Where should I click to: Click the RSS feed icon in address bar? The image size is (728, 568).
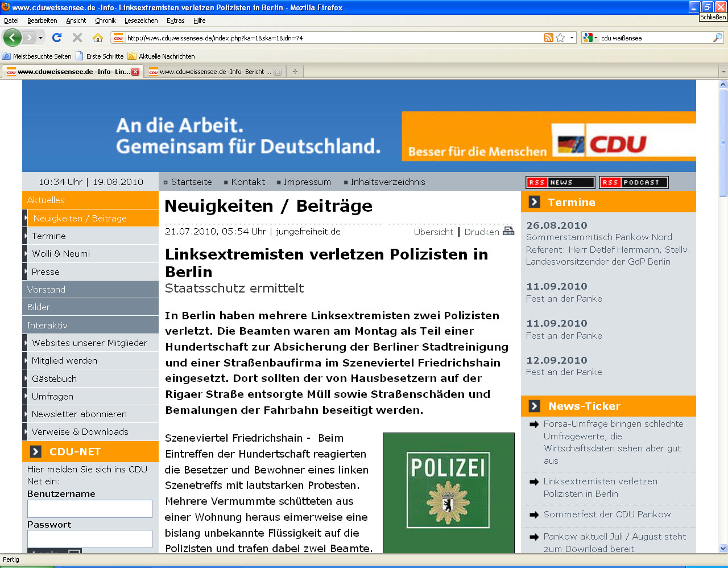coord(548,38)
